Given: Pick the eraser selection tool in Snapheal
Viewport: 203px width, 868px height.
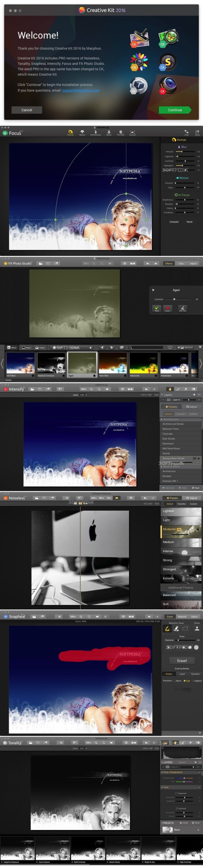Looking at the screenshot, I should pyautogui.click(x=176, y=628).
